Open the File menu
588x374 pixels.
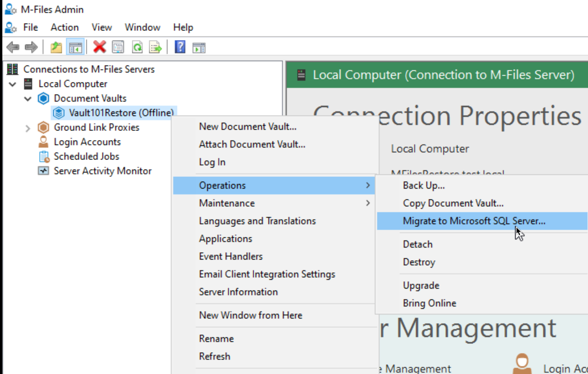[30, 27]
